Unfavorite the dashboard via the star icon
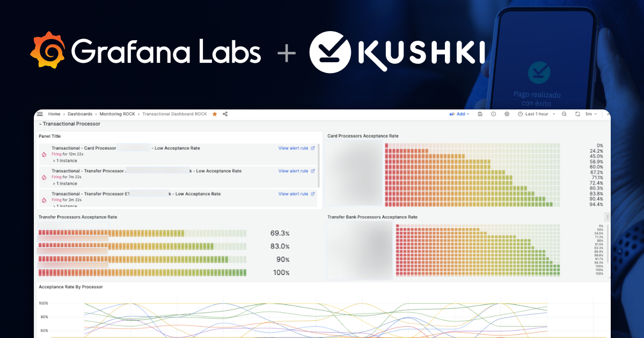The width and height of the screenshot is (644, 338). [x=214, y=114]
